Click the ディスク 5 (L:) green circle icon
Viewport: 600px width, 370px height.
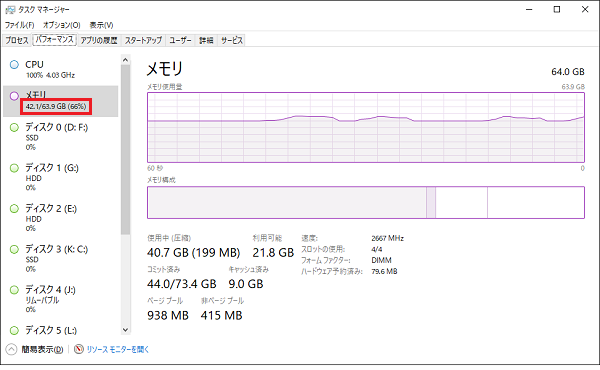point(14,330)
